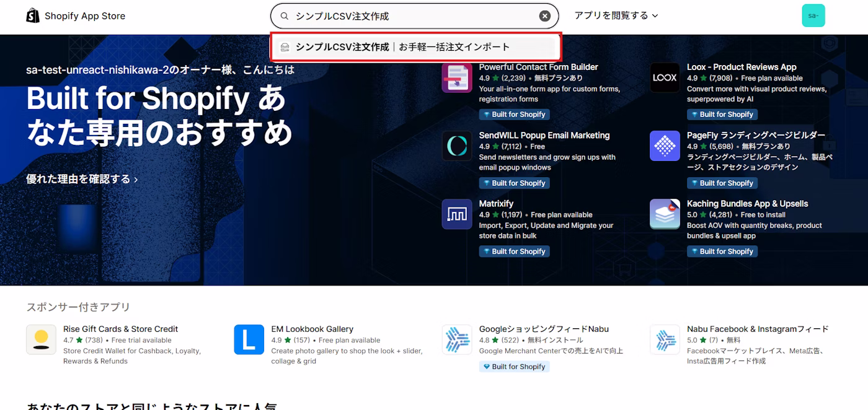This screenshot has width=868, height=410.
Task: Click app icon in search suggestion
Action: click(x=285, y=47)
